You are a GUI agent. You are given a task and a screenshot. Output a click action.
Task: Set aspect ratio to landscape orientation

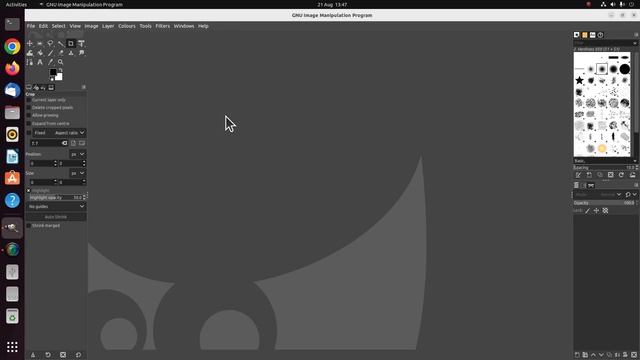(82, 143)
